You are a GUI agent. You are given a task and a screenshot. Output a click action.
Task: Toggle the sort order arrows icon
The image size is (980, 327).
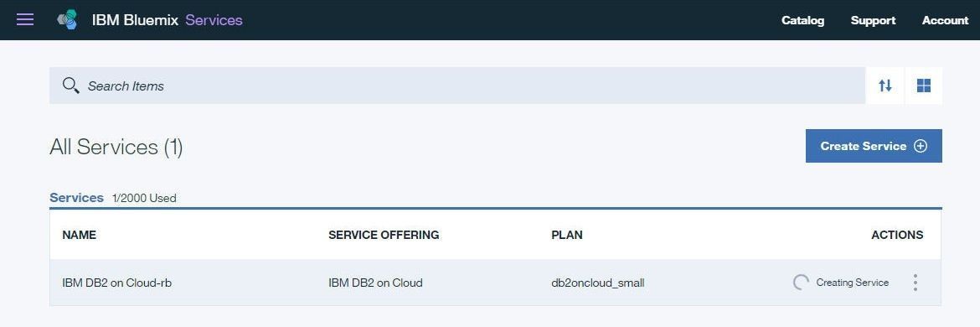[x=885, y=86]
